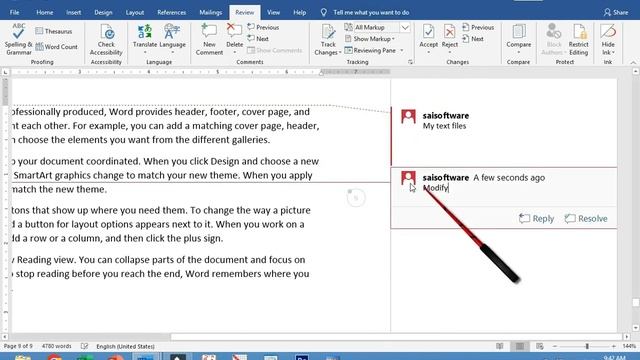640x360 pixels.
Task: Switch to the Layout tab
Action: pyautogui.click(x=135, y=12)
